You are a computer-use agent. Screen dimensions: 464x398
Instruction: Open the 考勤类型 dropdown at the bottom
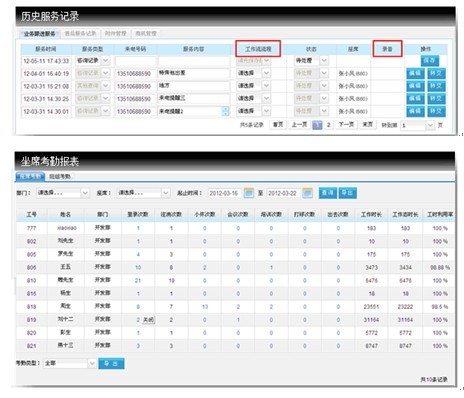(x=92, y=363)
